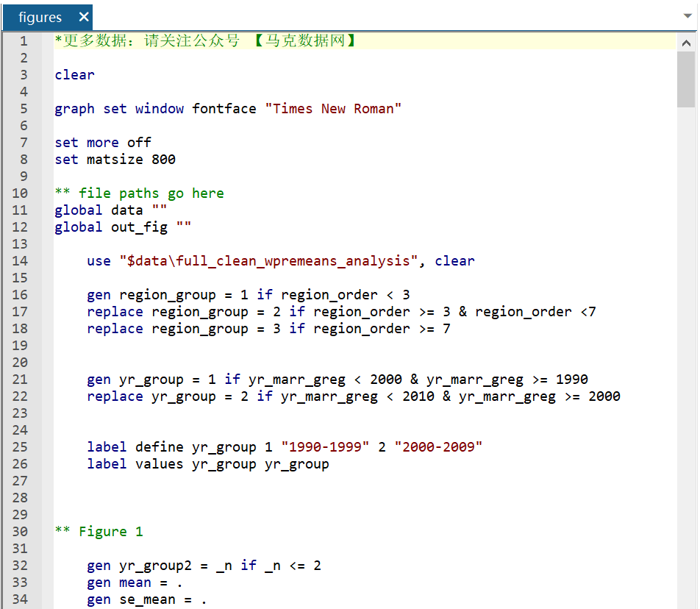Click "Times New Roman" string on line 5
This screenshot has height=609, width=700.
(333, 109)
